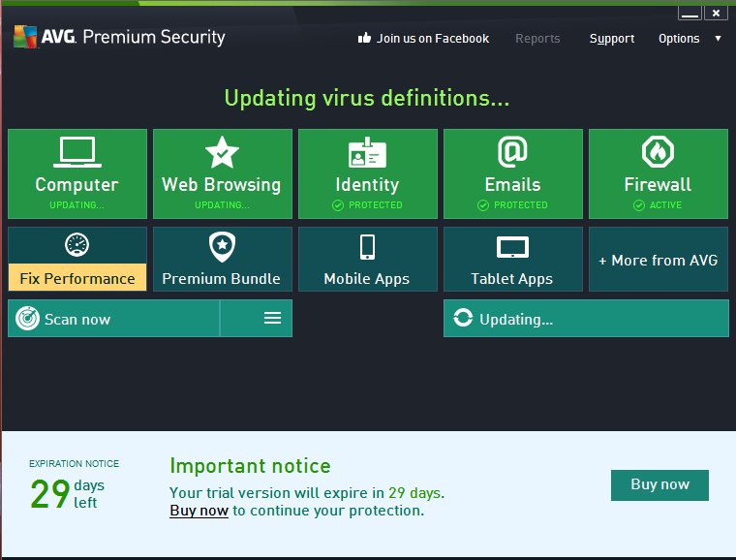Screen dimensions: 736x560
Task: Click the Mobile Apps phone icon
Action: tap(367, 247)
